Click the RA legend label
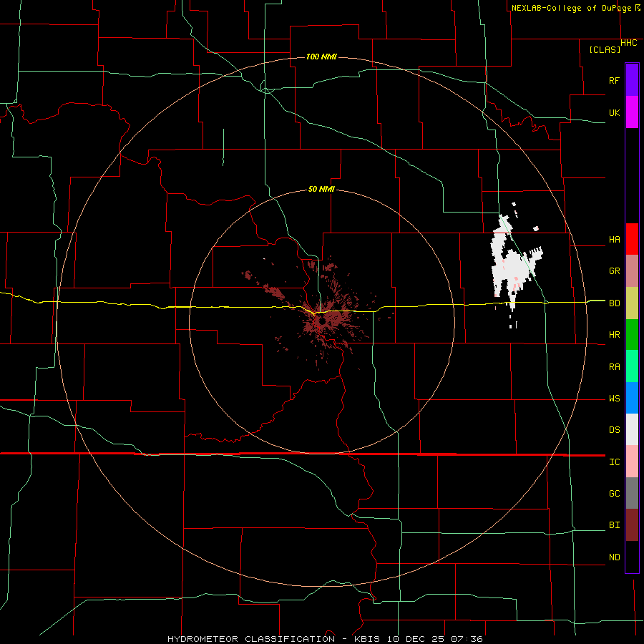The width and height of the screenshot is (644, 644). [x=614, y=367]
